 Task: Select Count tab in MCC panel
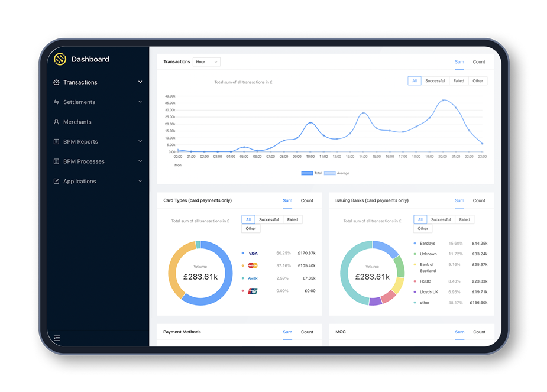479,332
